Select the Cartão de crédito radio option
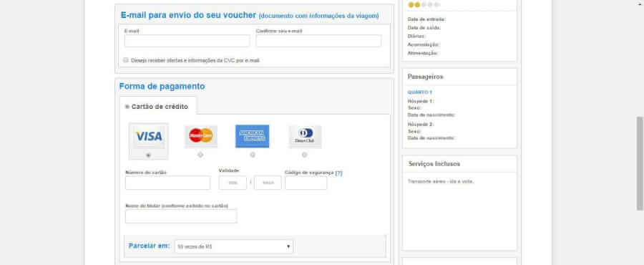The image size is (644, 265). (x=127, y=107)
